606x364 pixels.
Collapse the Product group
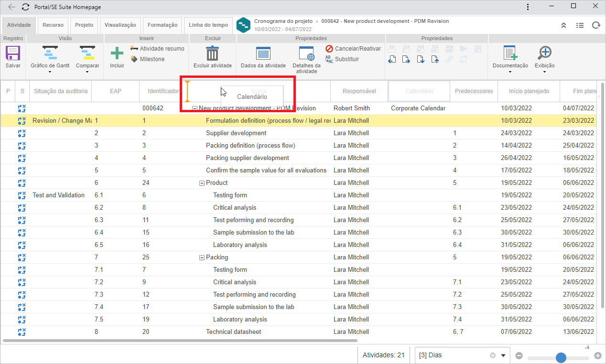click(x=202, y=183)
